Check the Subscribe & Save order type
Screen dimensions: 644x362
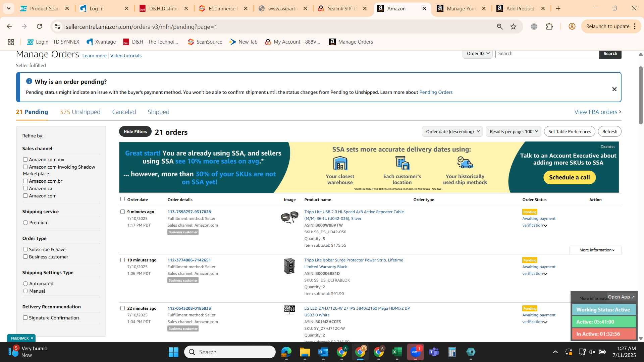(25, 249)
